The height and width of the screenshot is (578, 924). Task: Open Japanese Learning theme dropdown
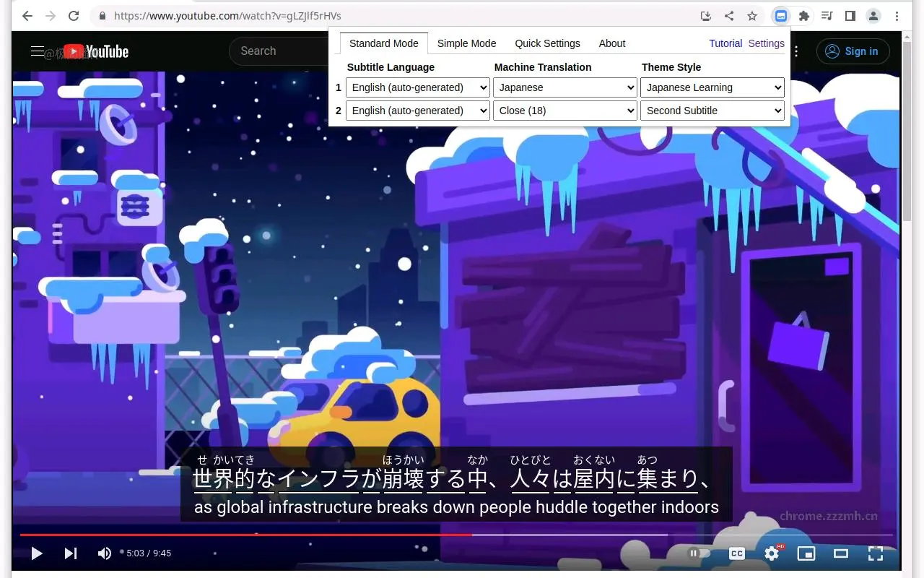[712, 87]
